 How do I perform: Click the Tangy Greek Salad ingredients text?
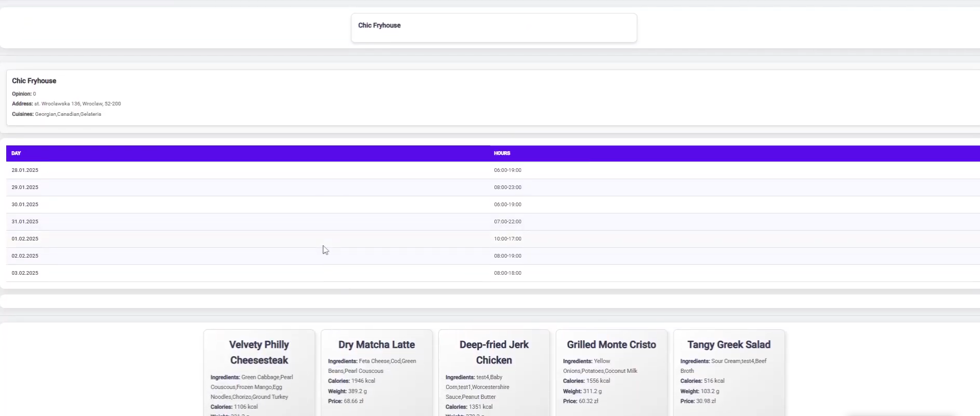(723, 366)
